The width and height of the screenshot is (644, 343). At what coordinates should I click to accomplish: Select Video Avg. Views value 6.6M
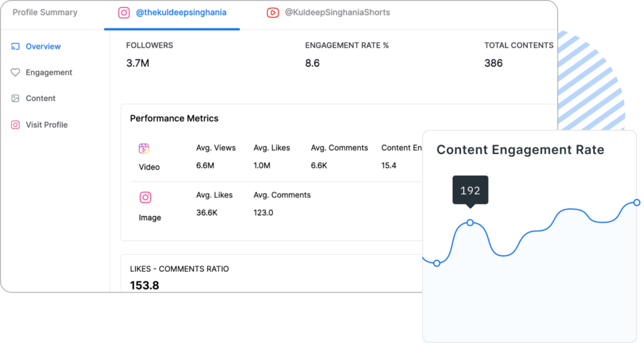[205, 166]
